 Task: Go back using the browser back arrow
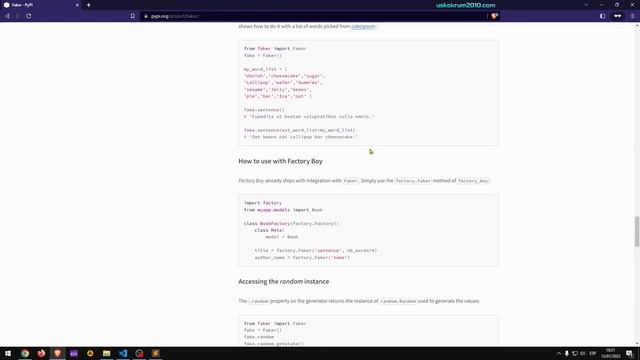(7, 16)
